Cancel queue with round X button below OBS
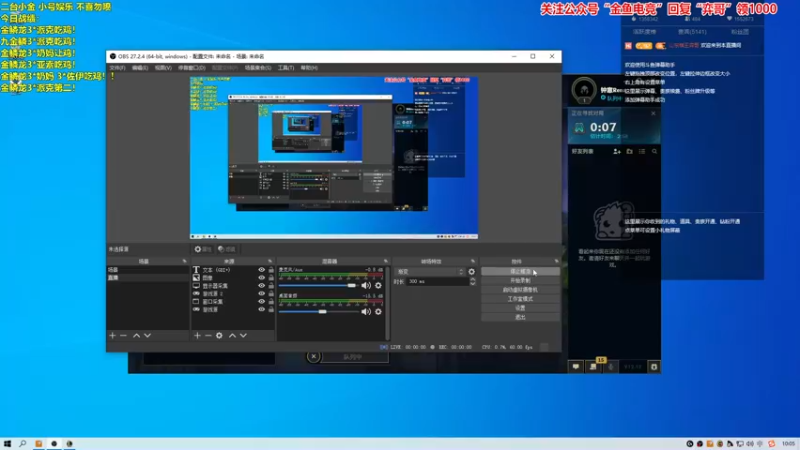Image resolution: width=800 pixels, height=450 pixels. click(313, 357)
